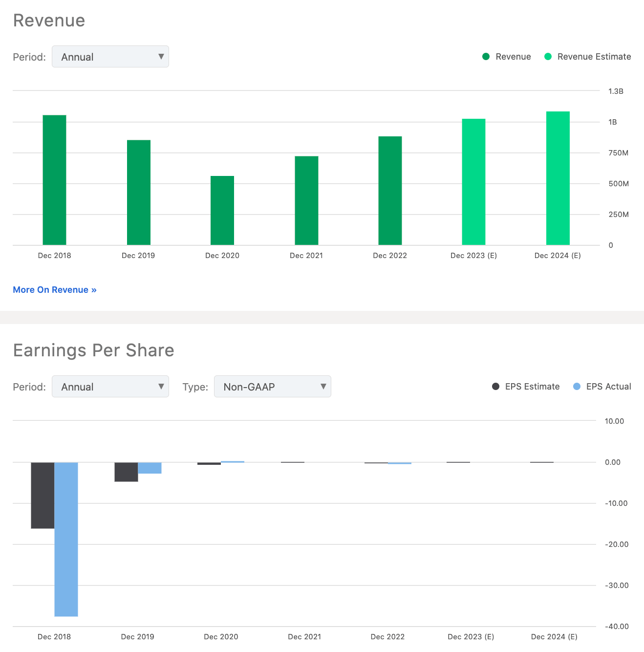Viewport: 644px width, 652px height.
Task: Toggle the Revenue legend item
Action: click(x=507, y=57)
